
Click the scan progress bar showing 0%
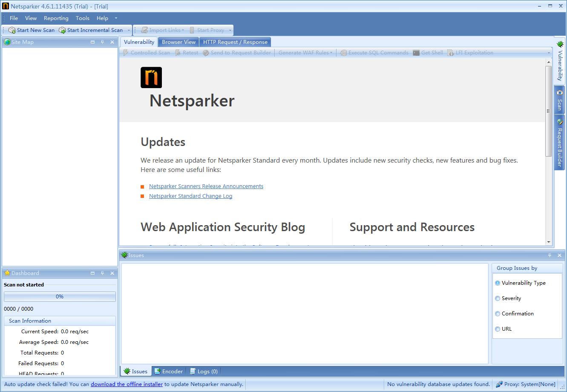tap(60, 297)
